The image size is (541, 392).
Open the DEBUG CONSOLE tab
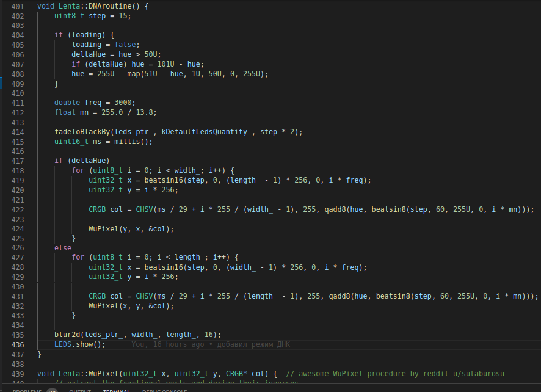coord(165,390)
